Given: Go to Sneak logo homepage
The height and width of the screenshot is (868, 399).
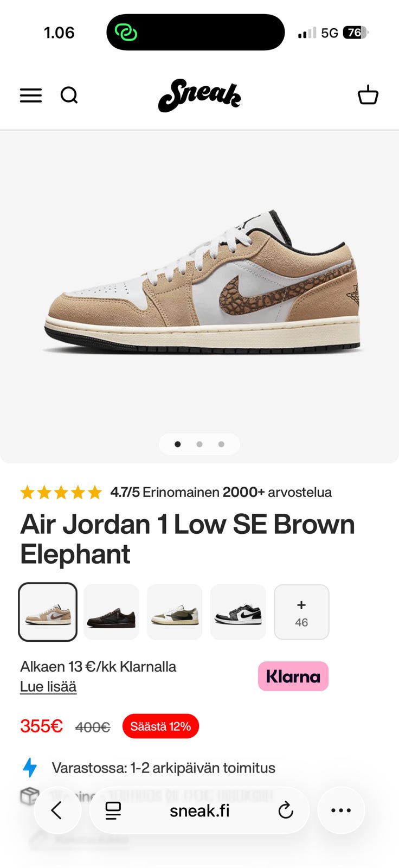Looking at the screenshot, I should [x=200, y=96].
